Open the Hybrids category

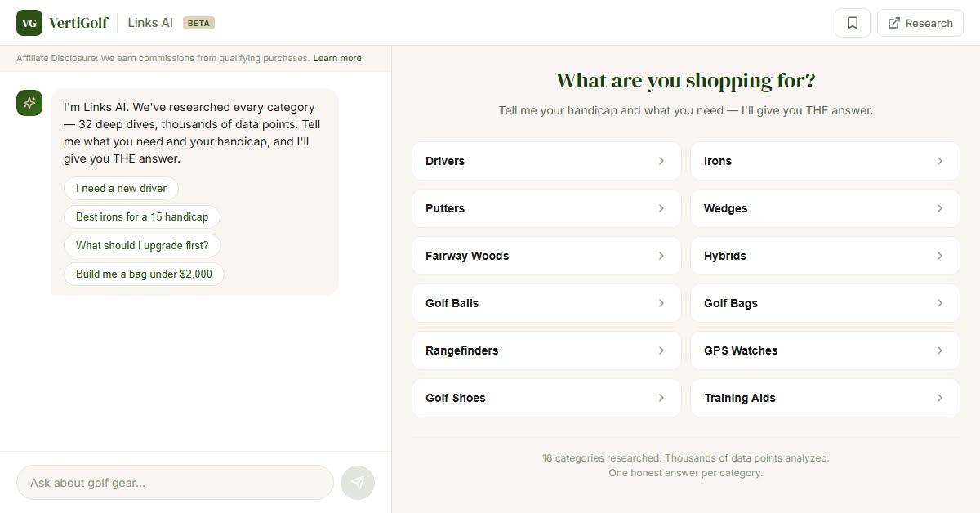(825, 256)
